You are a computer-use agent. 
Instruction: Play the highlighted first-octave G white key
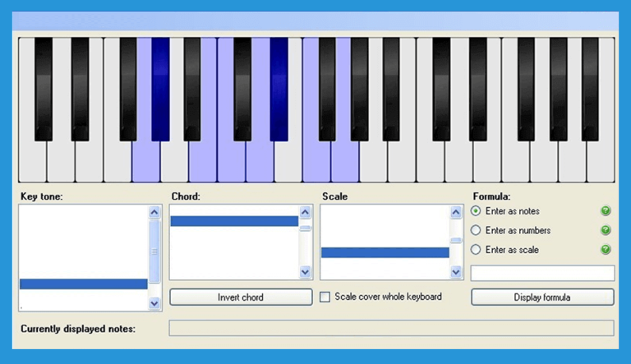pyautogui.click(x=146, y=161)
